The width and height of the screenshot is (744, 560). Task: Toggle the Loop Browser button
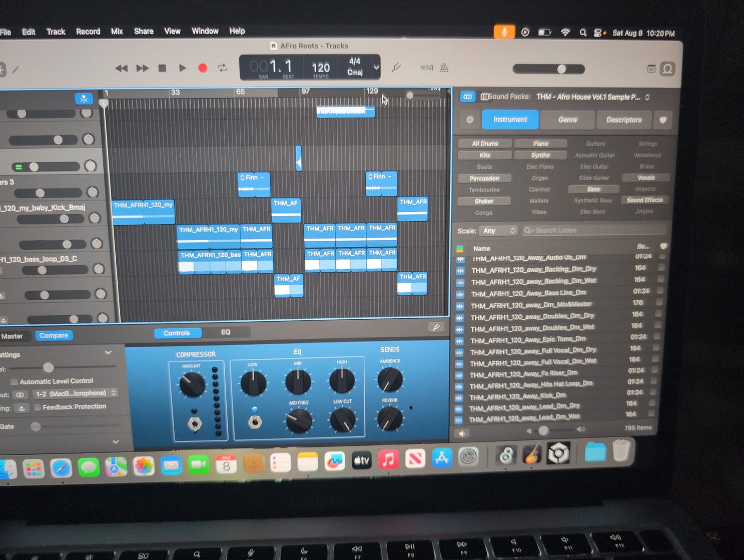coord(668,69)
